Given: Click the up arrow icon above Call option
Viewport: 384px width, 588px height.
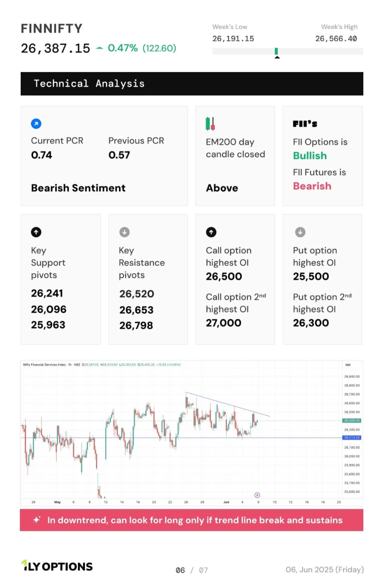Looking at the screenshot, I should tap(211, 232).
